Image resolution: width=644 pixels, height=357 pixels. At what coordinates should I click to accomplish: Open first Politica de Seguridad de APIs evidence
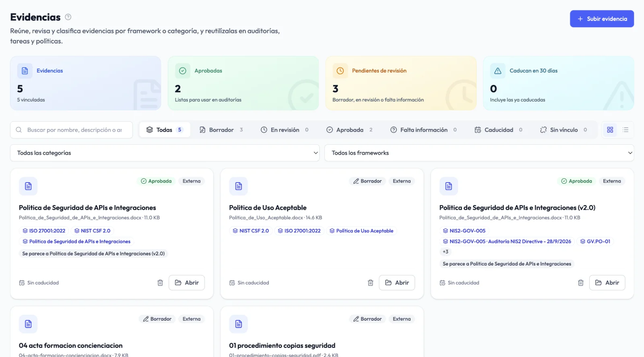(x=187, y=283)
